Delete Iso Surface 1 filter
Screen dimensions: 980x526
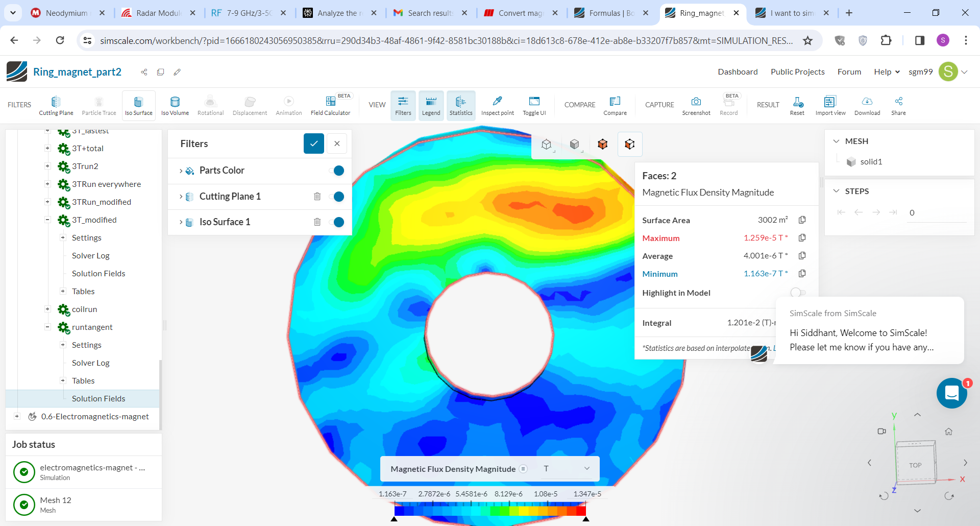click(317, 222)
